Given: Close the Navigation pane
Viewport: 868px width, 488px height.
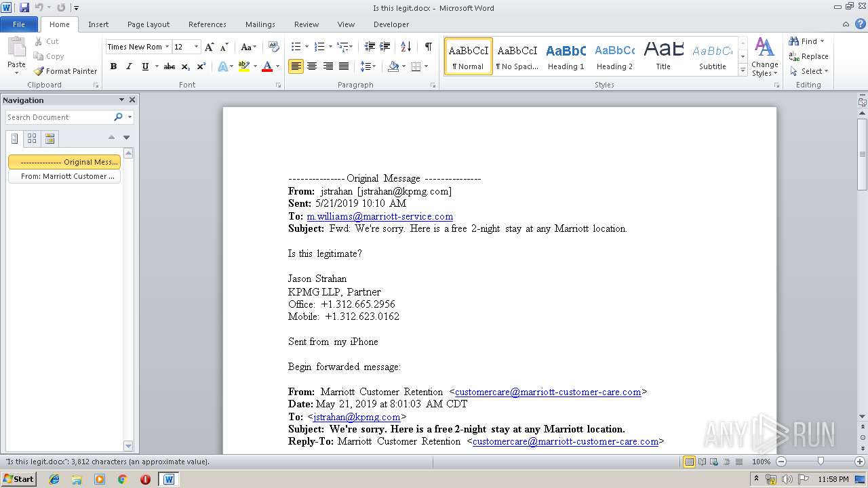Looking at the screenshot, I should [132, 100].
